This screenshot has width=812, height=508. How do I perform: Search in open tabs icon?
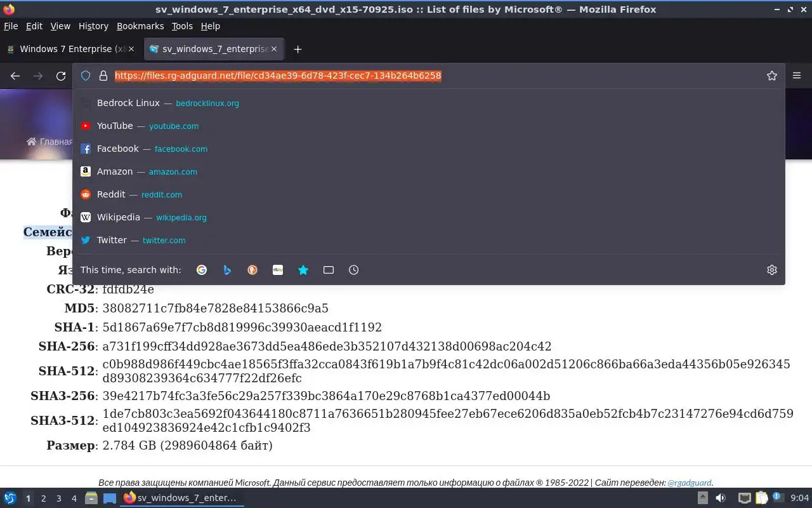coord(329,270)
